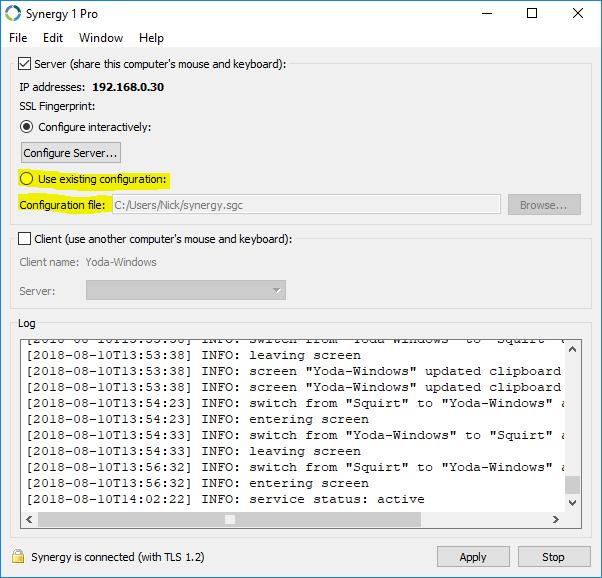Click the Configure Server button
This screenshot has width=602, height=578.
tap(71, 153)
